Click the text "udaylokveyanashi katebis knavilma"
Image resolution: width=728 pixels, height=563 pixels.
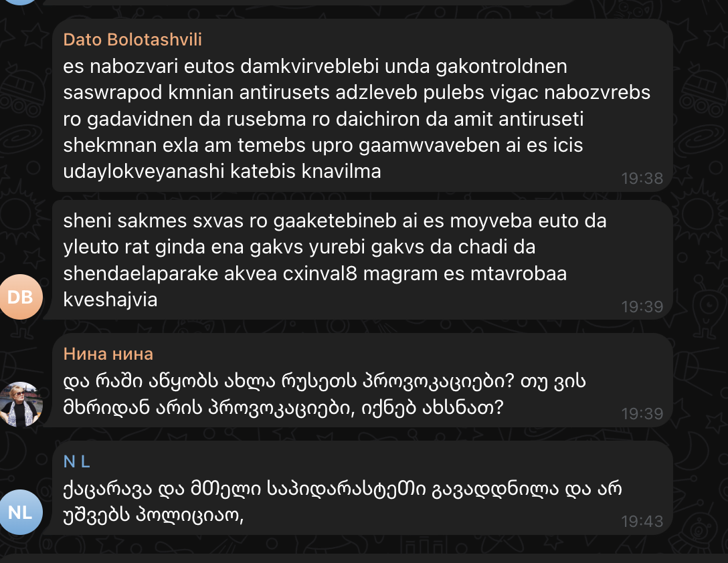[x=221, y=171]
